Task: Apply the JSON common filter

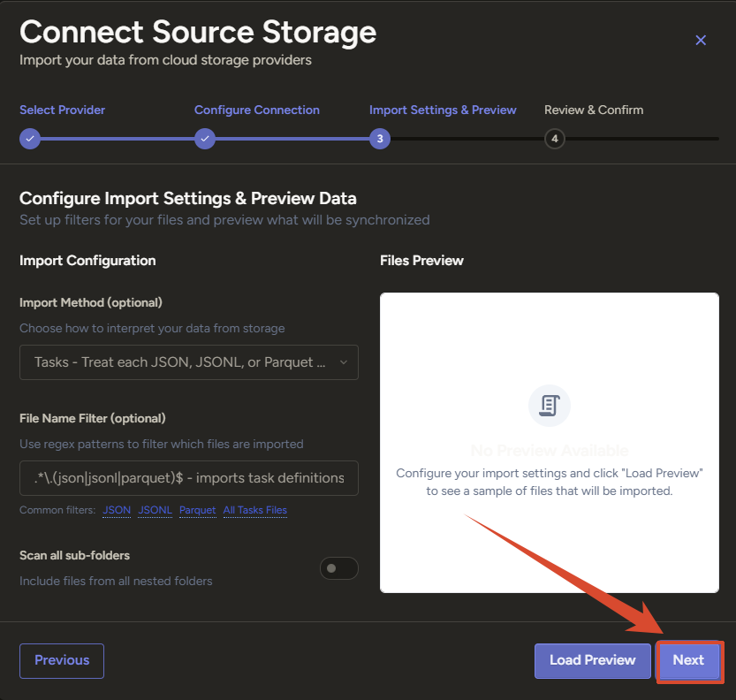Action: click(117, 510)
